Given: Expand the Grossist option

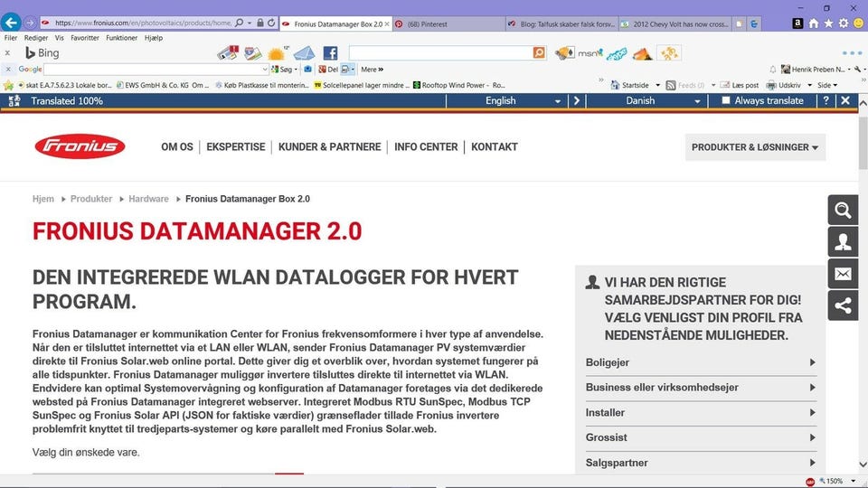Looking at the screenshot, I should [700, 437].
